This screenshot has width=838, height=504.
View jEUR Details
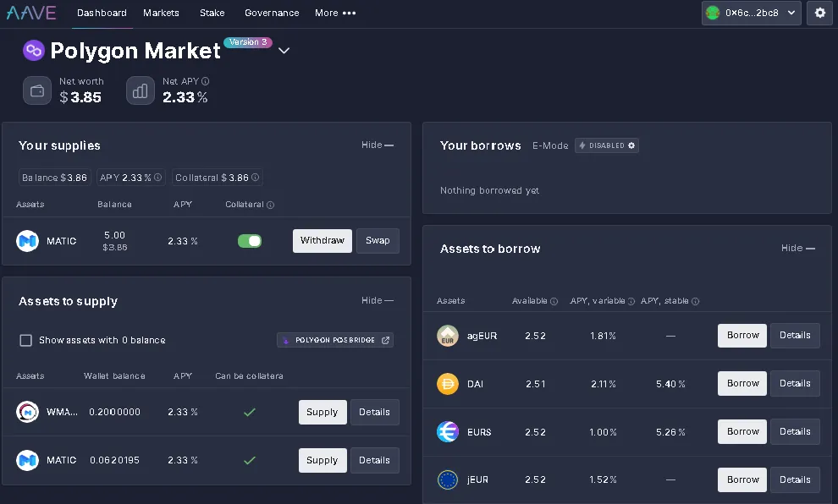(x=795, y=479)
